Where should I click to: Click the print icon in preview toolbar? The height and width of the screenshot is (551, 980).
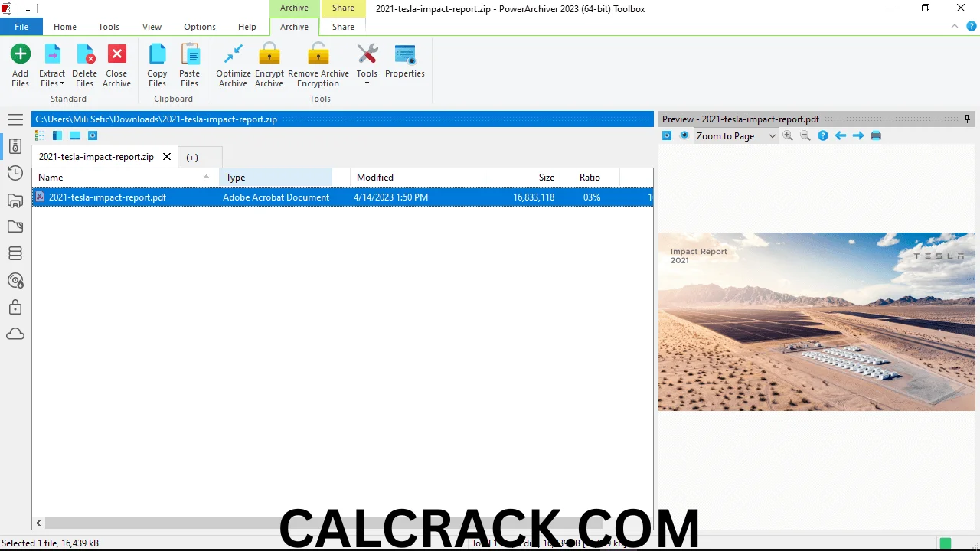coord(876,135)
